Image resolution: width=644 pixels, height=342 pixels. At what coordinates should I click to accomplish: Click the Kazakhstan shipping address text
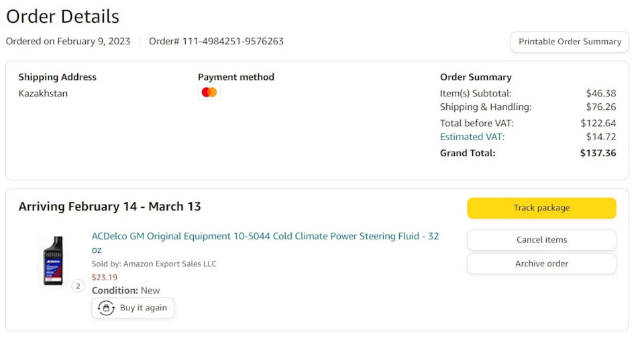point(43,93)
